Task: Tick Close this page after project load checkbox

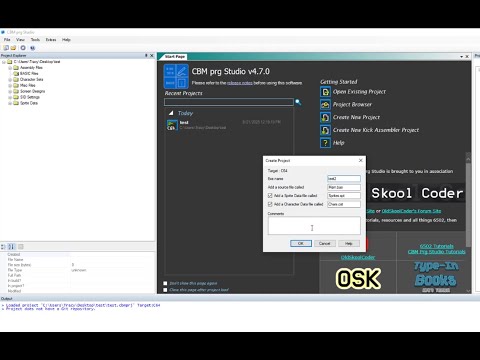Action: (165, 290)
